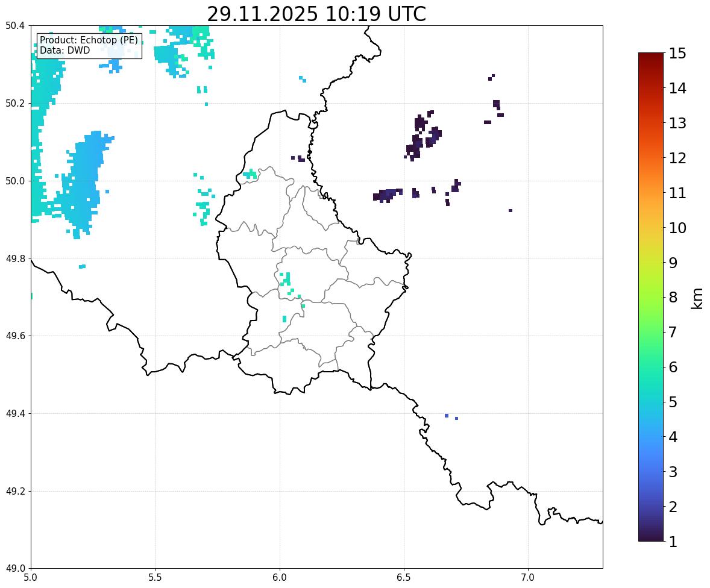Click the colorbar tick label 5
The width and height of the screenshot is (710, 588).
click(673, 402)
